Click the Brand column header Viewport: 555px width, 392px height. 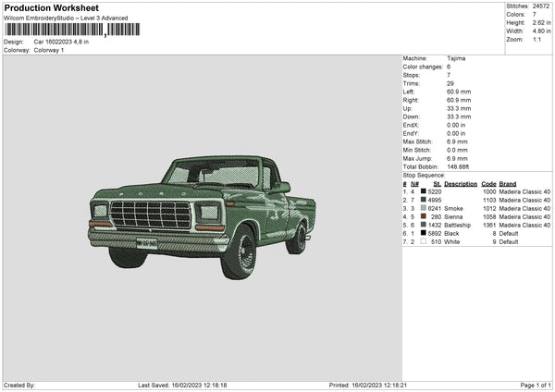tap(509, 183)
